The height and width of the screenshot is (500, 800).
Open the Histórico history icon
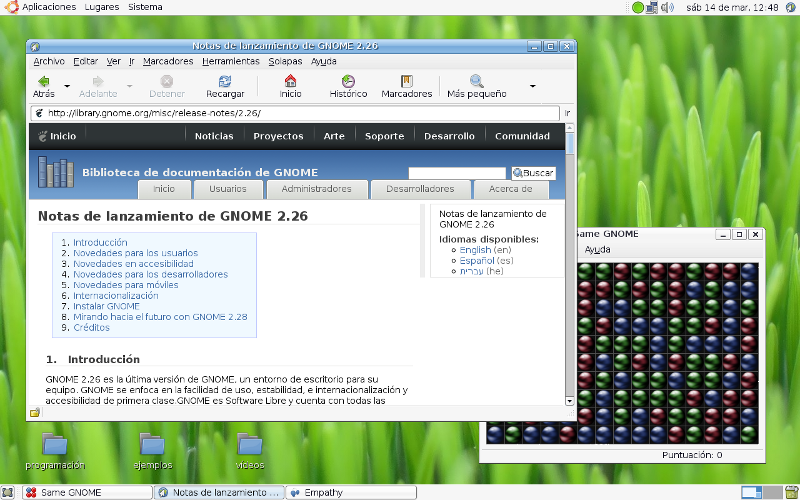(x=348, y=82)
